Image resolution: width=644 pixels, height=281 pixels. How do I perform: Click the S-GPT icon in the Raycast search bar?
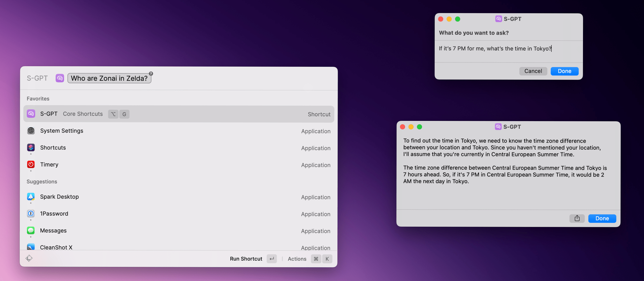tap(60, 78)
